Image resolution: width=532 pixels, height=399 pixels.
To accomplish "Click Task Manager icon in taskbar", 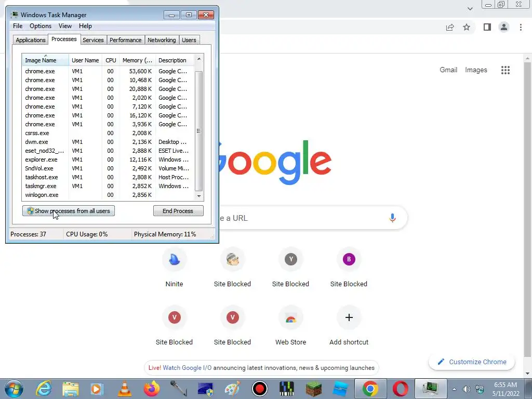I will click(431, 389).
